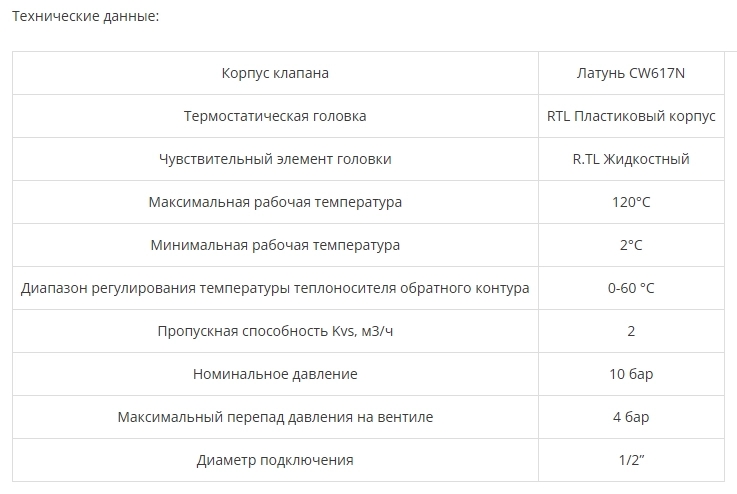737x494 pixels.
Task: Click 'Минимальная рабочая температура' label
Action: [x=275, y=245]
